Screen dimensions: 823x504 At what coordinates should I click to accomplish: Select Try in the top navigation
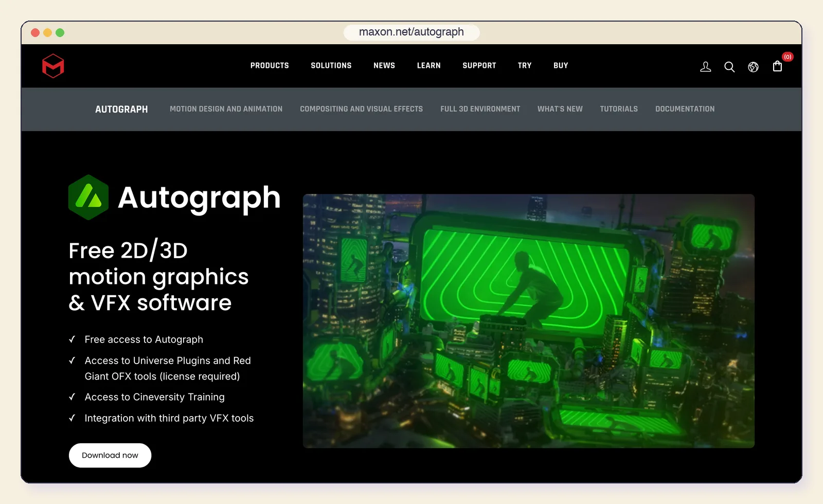[x=525, y=66]
